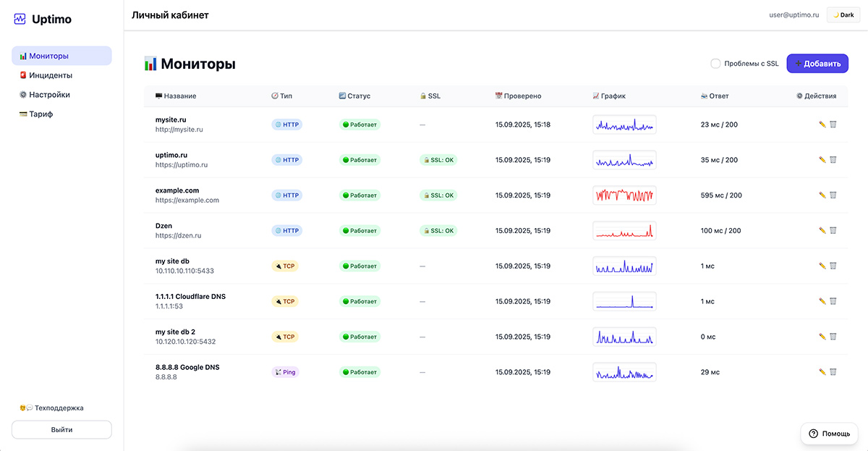Click edit pencil for 8.8.8.8 Google DNS
Screen dimensions: 868x451
click(822, 372)
